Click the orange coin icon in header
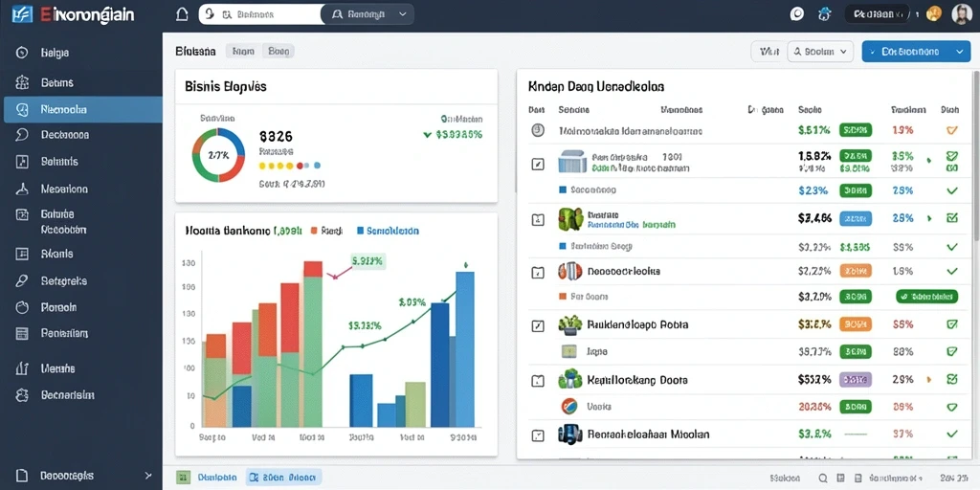The image size is (980, 490). pyautogui.click(x=934, y=13)
